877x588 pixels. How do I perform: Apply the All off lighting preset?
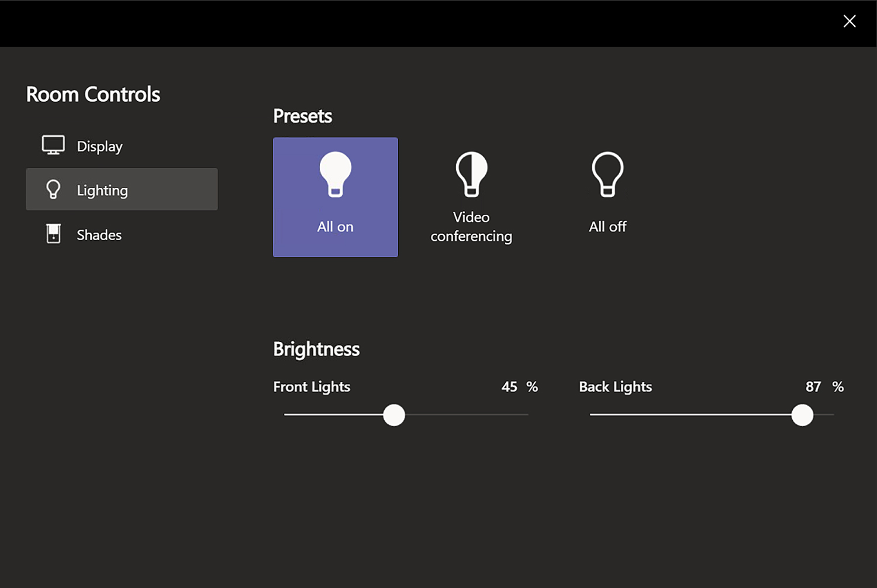click(607, 198)
